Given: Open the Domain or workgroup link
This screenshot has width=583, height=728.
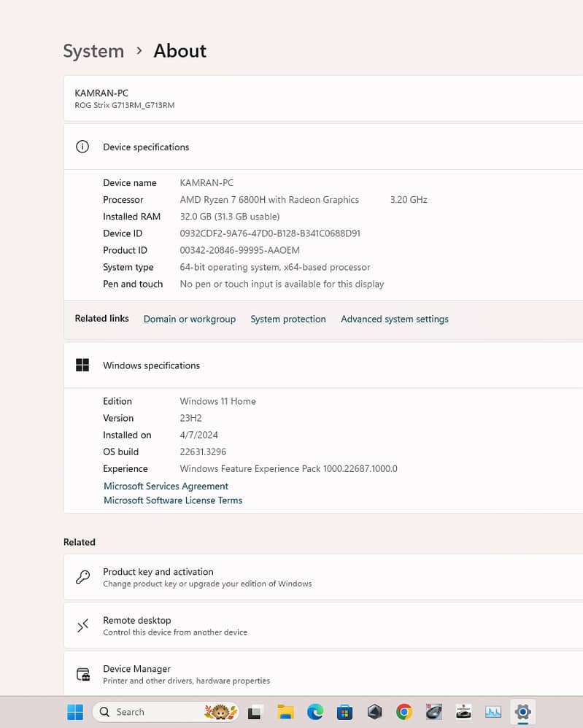Looking at the screenshot, I should [190, 319].
